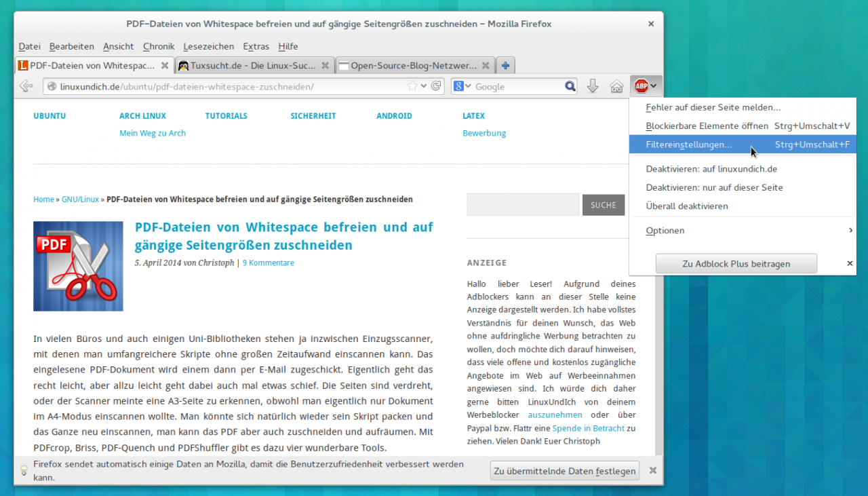
Task: Open the Lesezeichen menu
Action: pyautogui.click(x=209, y=47)
